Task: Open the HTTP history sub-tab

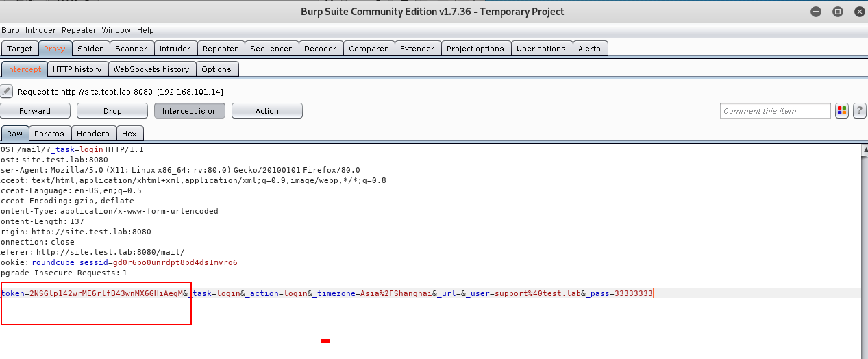Action: (77, 69)
